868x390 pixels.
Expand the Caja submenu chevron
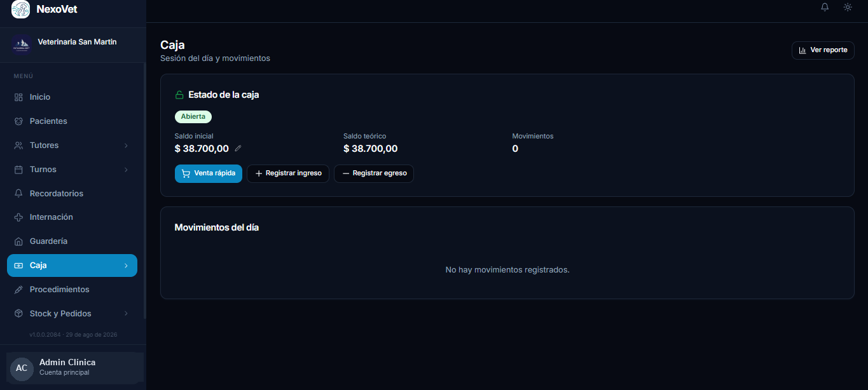pos(126,266)
